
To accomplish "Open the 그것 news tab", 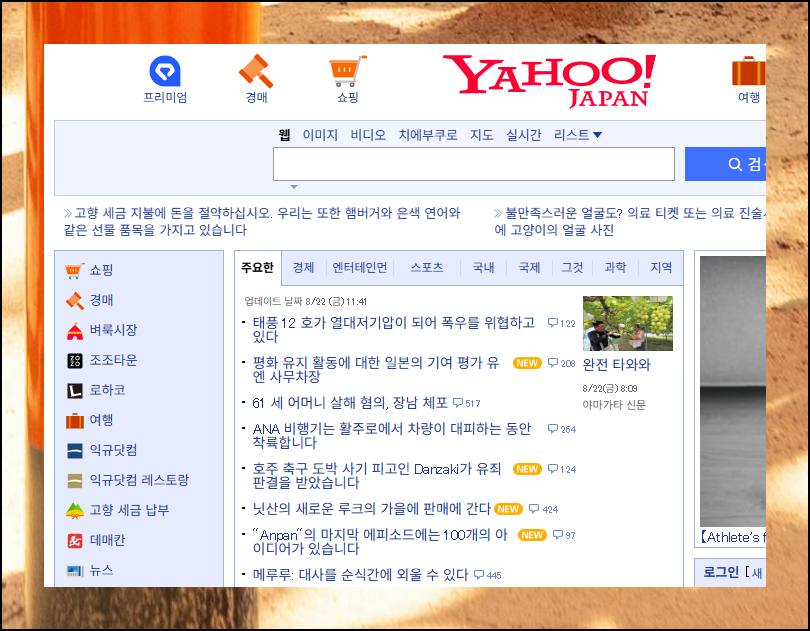I will (x=572, y=268).
